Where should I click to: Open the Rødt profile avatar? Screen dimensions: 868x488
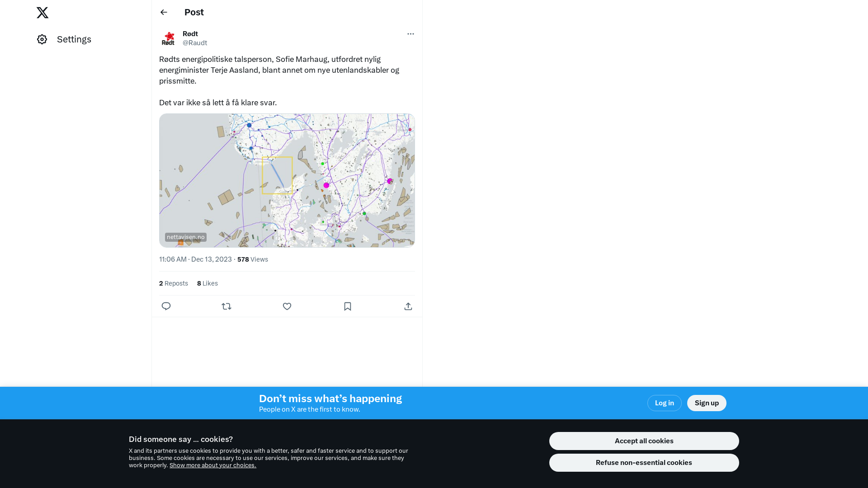click(x=168, y=38)
